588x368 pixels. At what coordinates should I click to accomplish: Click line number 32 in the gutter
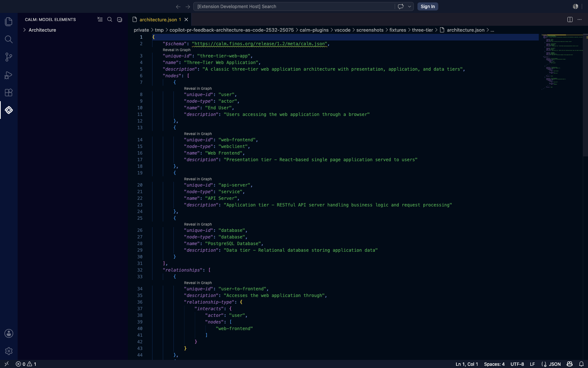click(x=140, y=270)
